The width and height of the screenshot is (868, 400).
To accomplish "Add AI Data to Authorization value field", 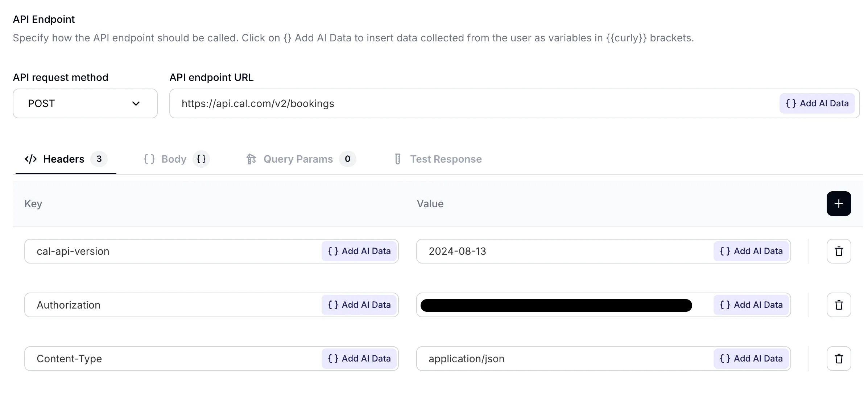I will pyautogui.click(x=751, y=305).
